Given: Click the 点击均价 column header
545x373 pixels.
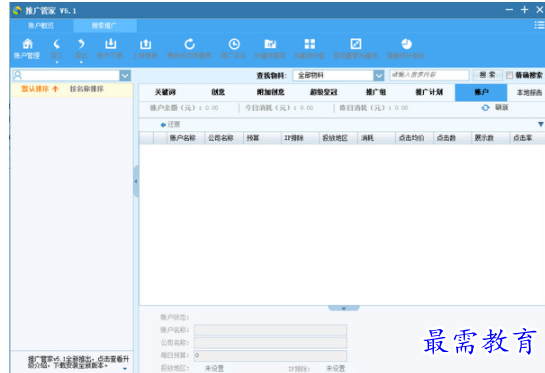Looking at the screenshot, I should [414, 138].
